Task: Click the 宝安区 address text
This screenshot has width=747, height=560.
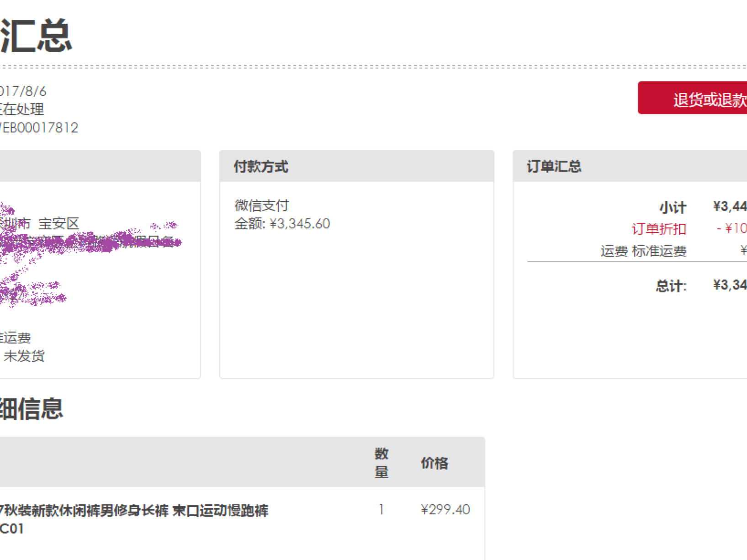Action: click(x=58, y=223)
